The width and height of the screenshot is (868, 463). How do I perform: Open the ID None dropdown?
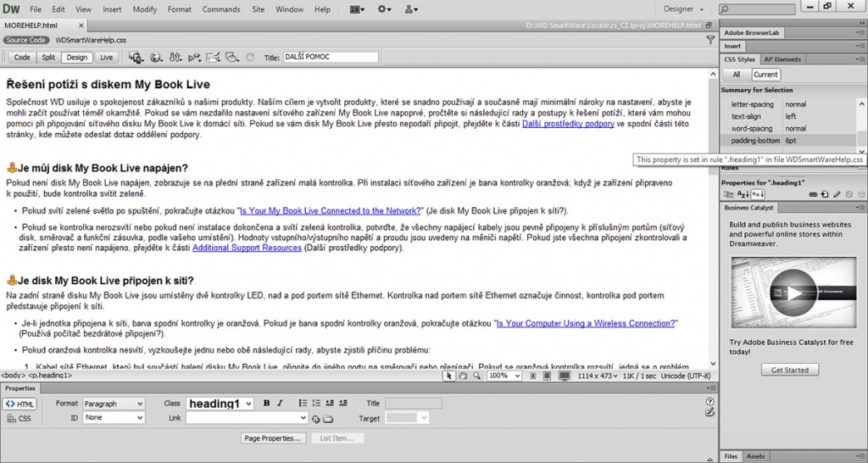(x=114, y=417)
